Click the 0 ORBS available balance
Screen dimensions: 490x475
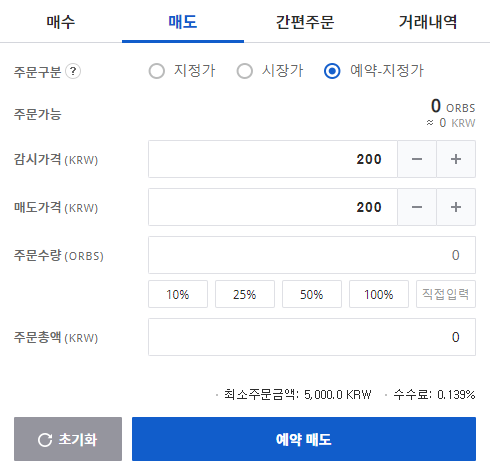(x=453, y=106)
